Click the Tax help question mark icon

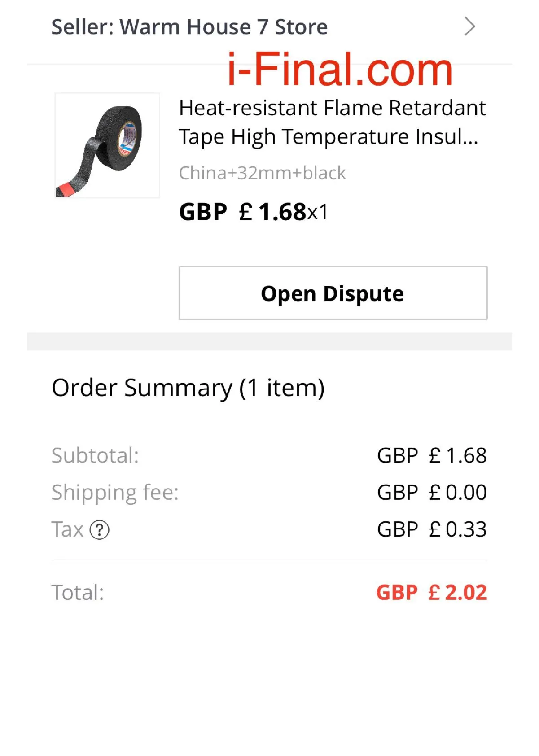coord(99,530)
